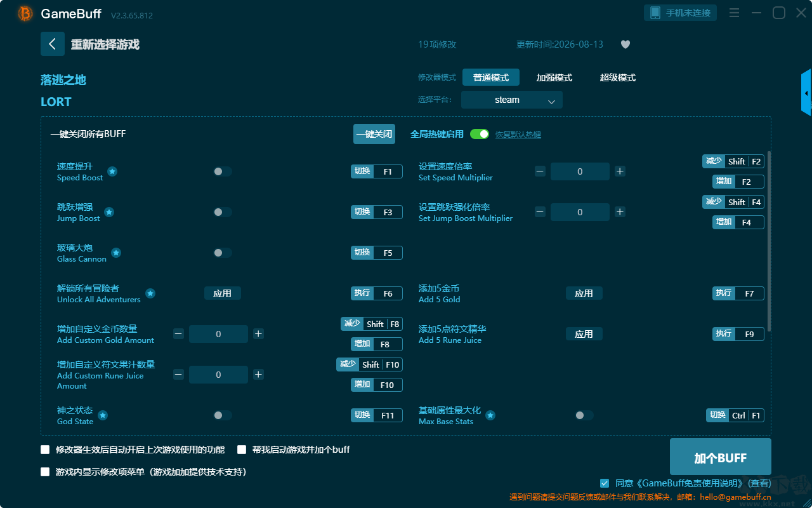The height and width of the screenshot is (508, 812).
Task: Click the game title 落逃之地
Action: tap(63, 80)
